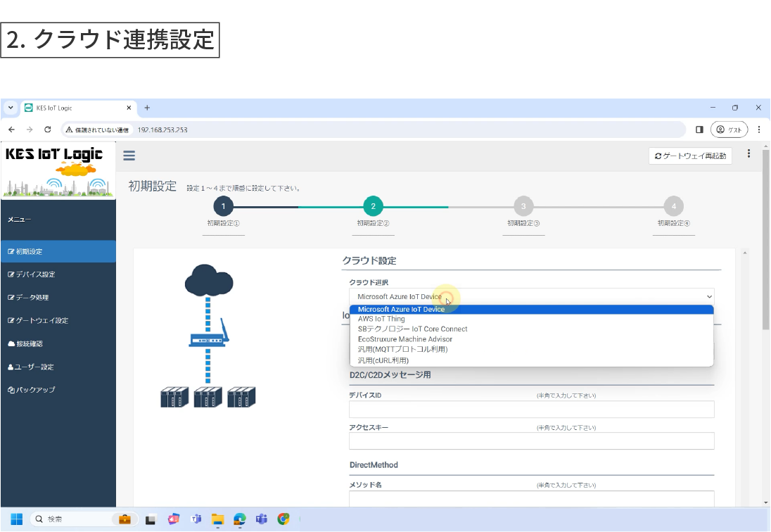
Task: Click the KES IoT Logic logo
Action: click(x=58, y=170)
